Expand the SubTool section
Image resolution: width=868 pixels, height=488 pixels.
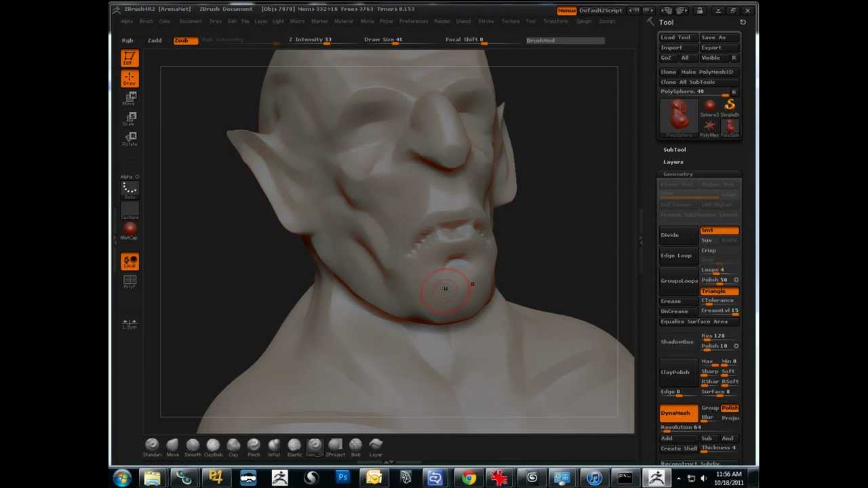675,150
